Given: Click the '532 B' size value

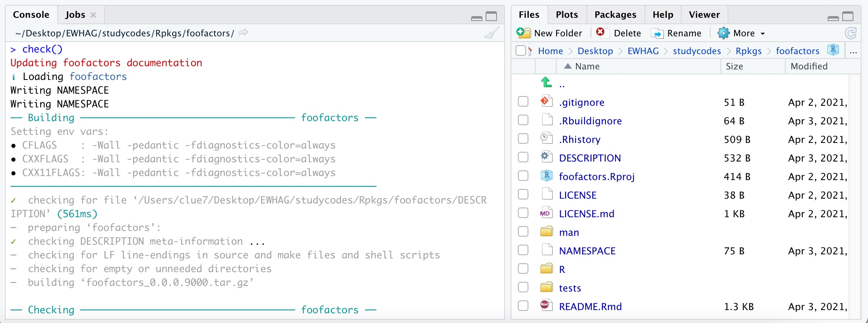Looking at the screenshot, I should coord(737,158).
